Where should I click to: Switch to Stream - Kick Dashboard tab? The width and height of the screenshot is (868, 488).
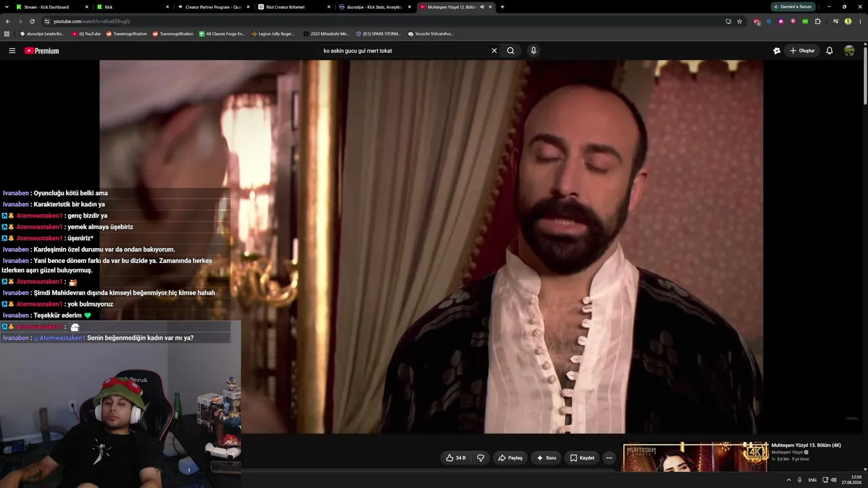tap(52, 7)
